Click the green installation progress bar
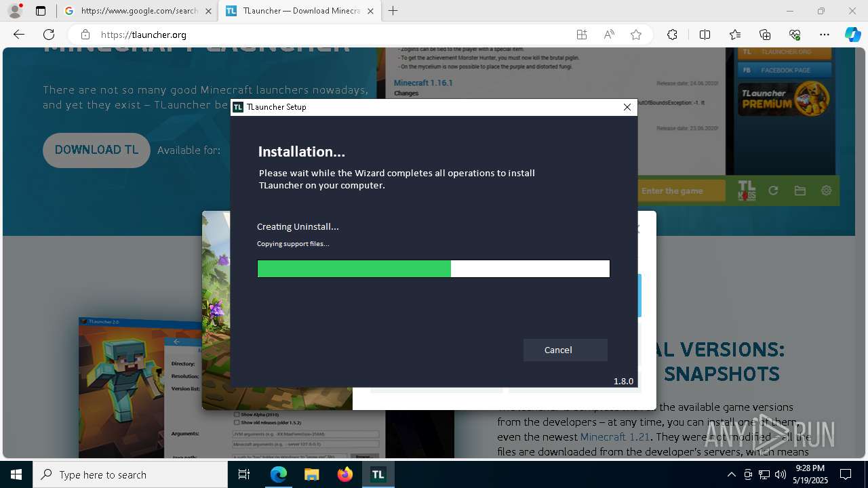The width and height of the screenshot is (868, 488). [433, 269]
